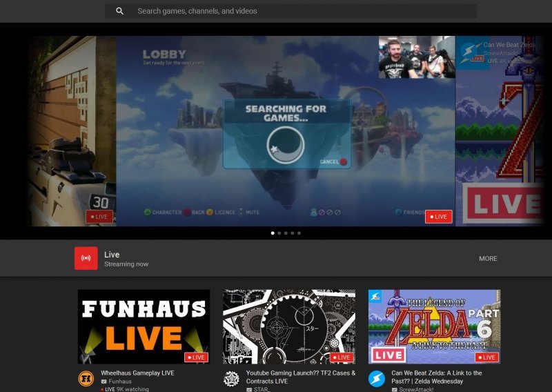Open Can We Beat Zelda title link

click(x=437, y=377)
